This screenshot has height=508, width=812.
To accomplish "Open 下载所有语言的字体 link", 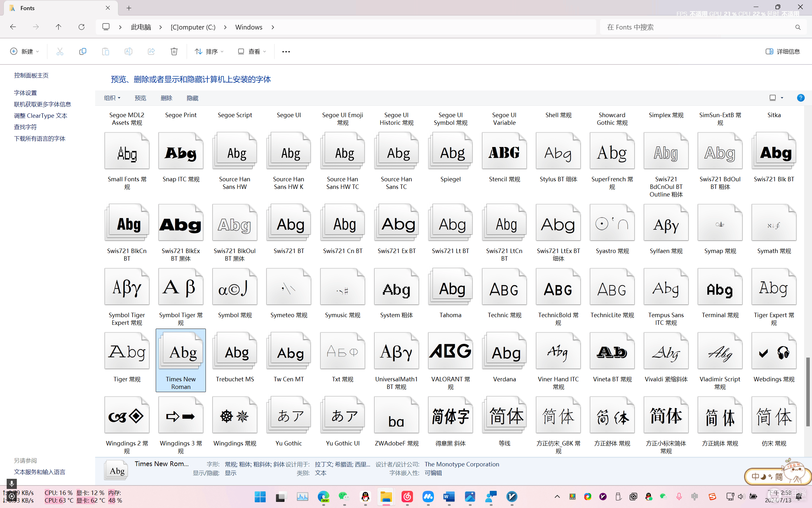I will pos(40,138).
